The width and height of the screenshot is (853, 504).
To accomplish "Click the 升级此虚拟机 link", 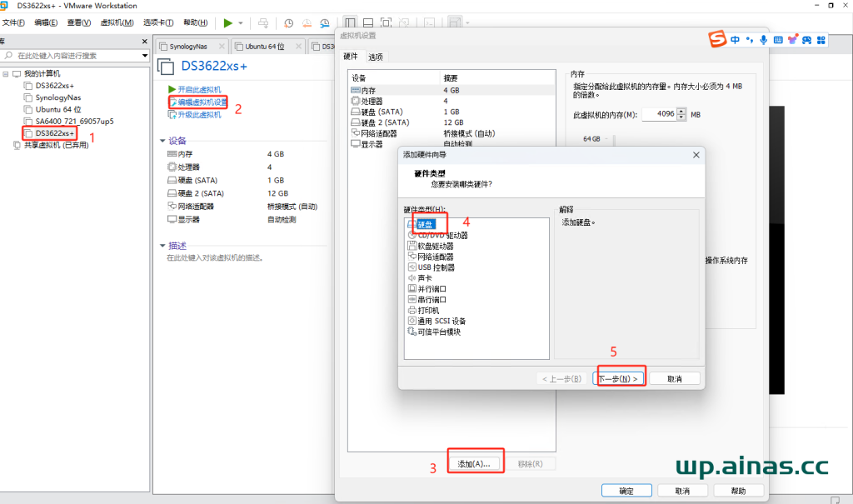I will (195, 115).
